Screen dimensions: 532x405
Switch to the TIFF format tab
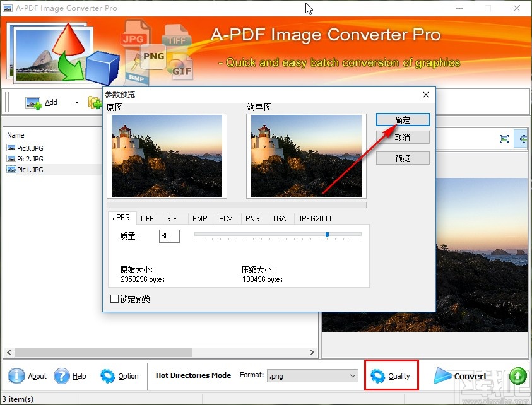click(x=148, y=218)
